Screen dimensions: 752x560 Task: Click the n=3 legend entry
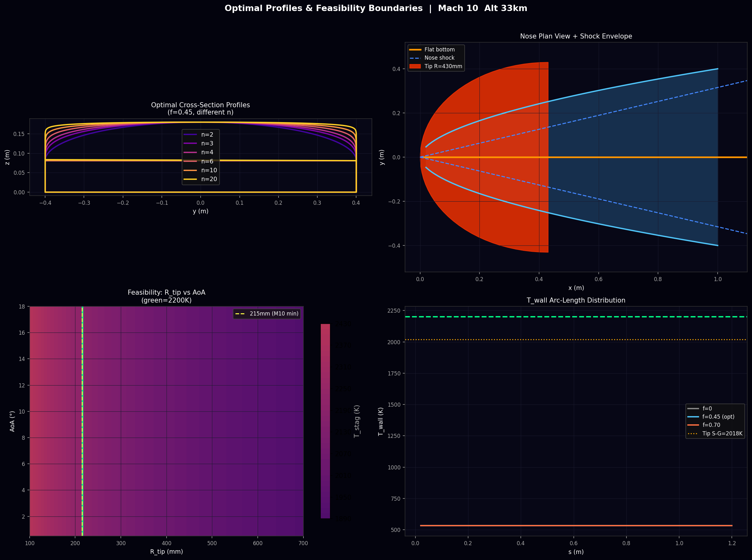(x=201, y=143)
